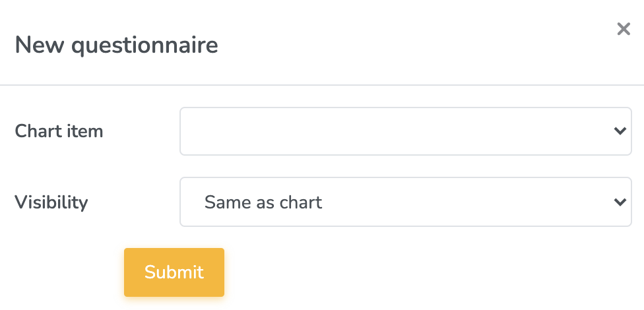Expand the Visibility dropdown

pos(405,202)
